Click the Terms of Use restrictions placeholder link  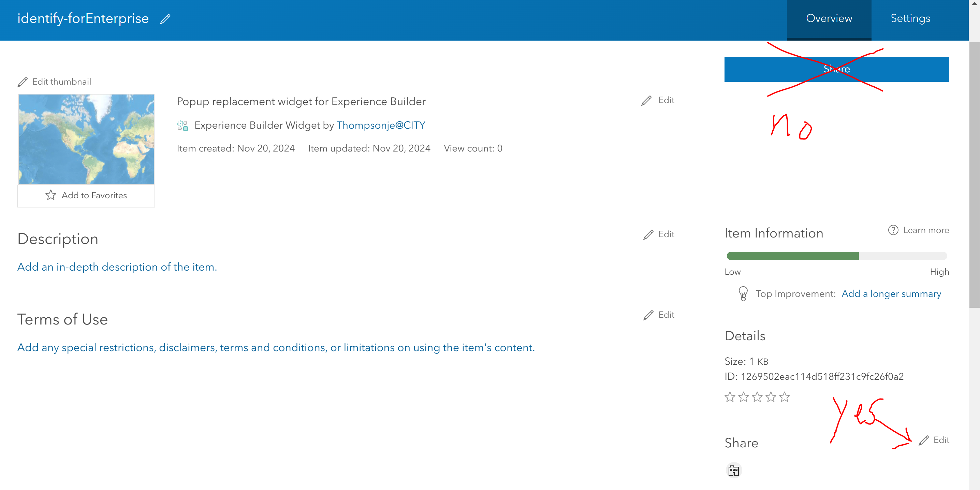276,347
